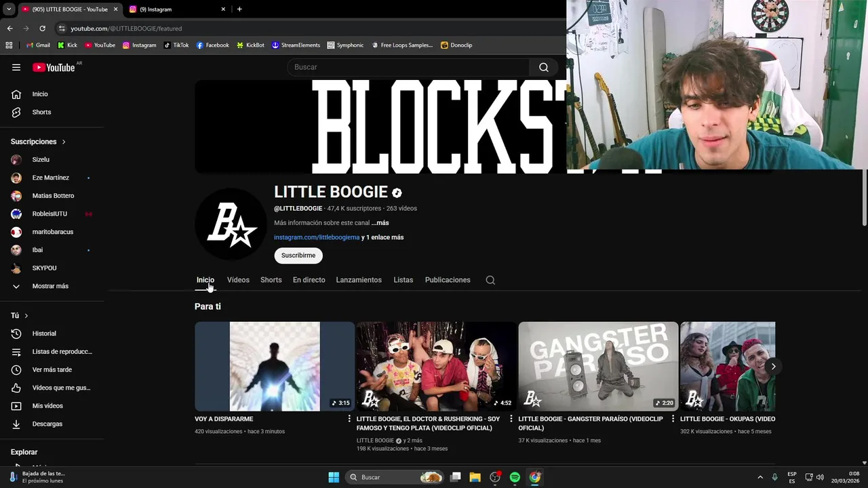Click the Windows Start button
The width and height of the screenshot is (868, 488).
coord(334,477)
